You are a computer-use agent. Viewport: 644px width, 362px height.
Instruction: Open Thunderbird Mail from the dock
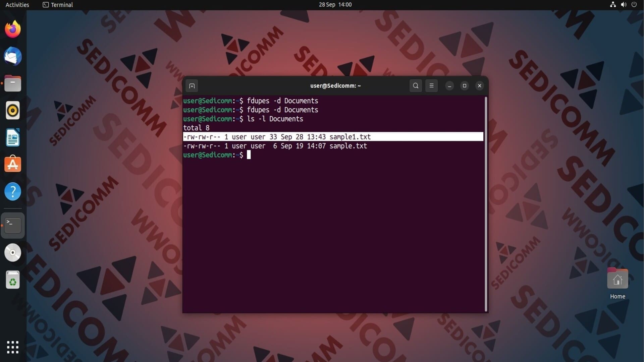13,56
